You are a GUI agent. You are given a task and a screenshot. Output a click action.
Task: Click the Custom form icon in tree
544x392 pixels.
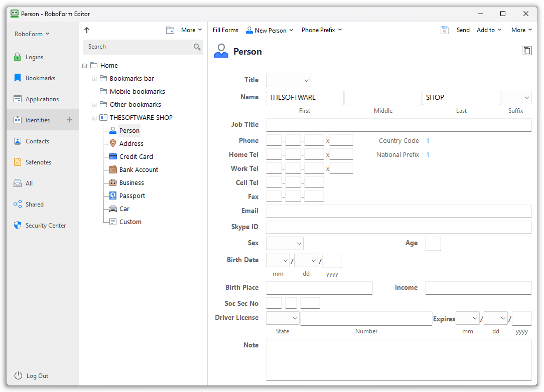pyautogui.click(x=113, y=222)
